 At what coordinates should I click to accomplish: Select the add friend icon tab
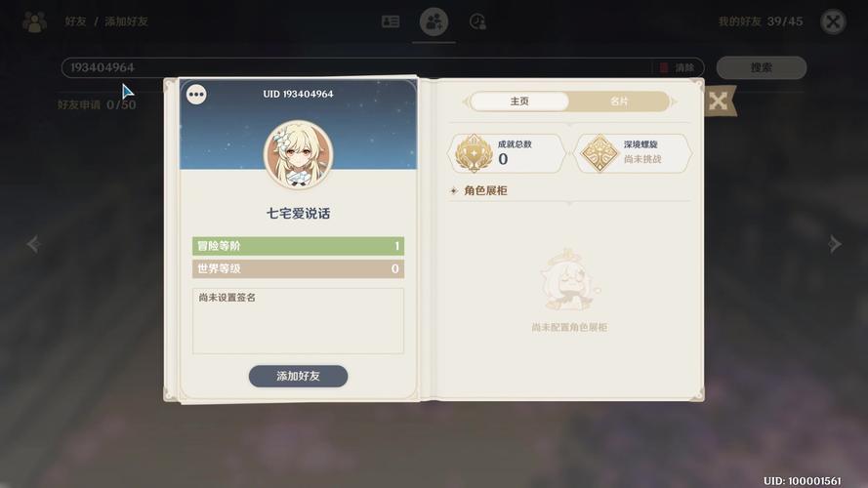434,21
